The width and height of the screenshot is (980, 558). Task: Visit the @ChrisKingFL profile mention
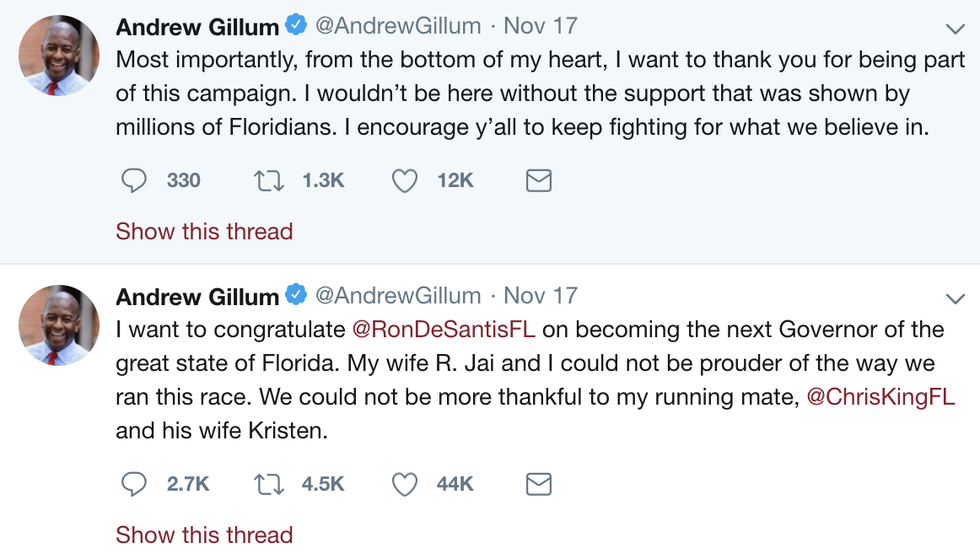pos(880,398)
